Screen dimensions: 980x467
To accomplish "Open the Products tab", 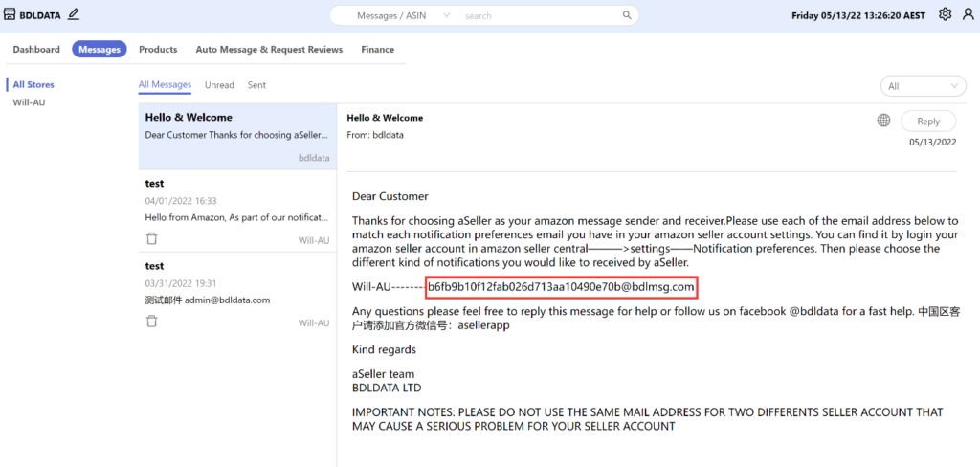I will [158, 50].
